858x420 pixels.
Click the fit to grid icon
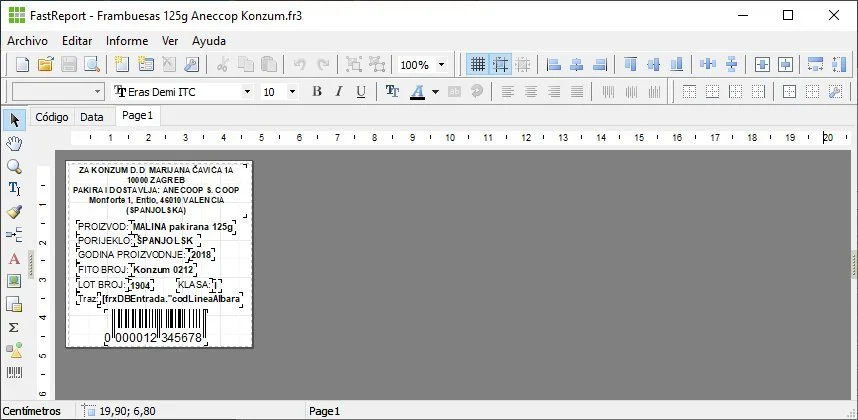[x=523, y=65]
